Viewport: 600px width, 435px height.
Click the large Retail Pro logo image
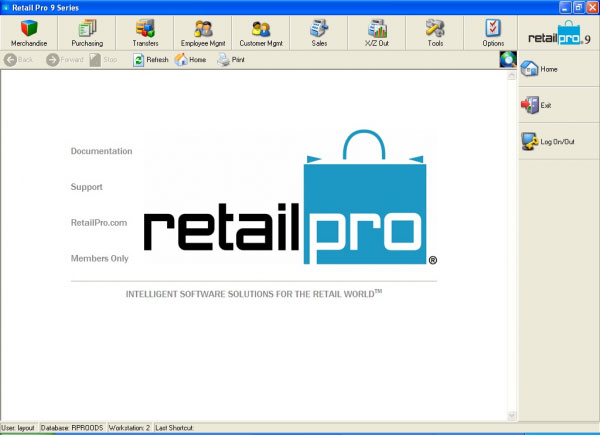tap(290, 197)
